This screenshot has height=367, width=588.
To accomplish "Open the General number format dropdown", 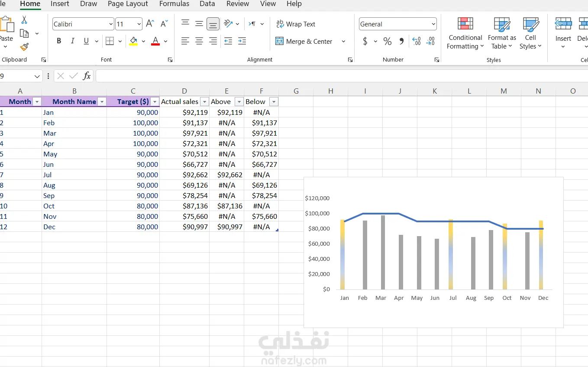I will click(433, 24).
